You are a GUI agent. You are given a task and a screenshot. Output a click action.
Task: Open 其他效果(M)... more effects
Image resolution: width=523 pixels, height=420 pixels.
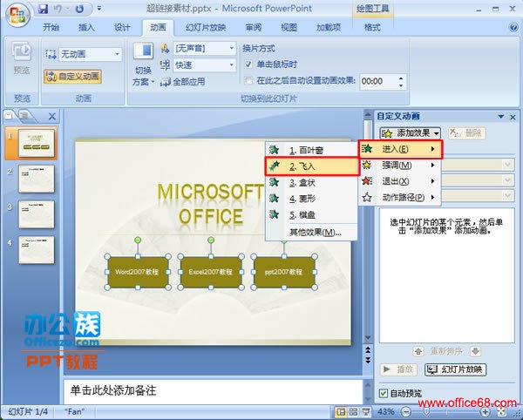tap(311, 232)
